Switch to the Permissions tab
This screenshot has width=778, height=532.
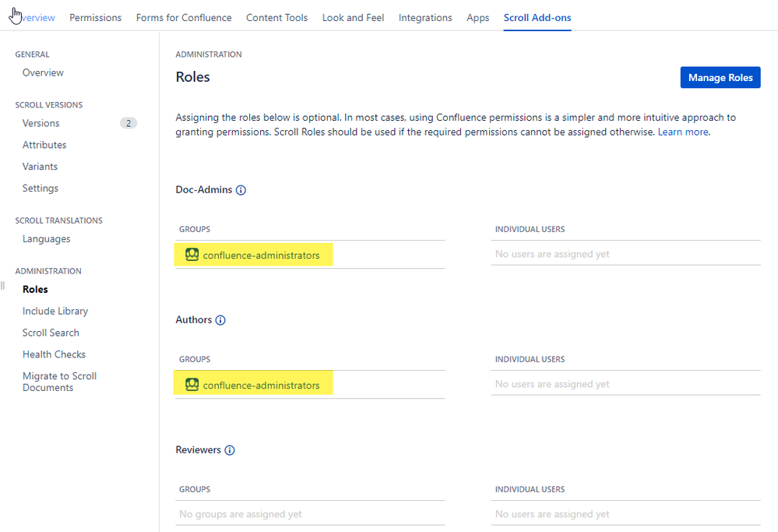(95, 18)
